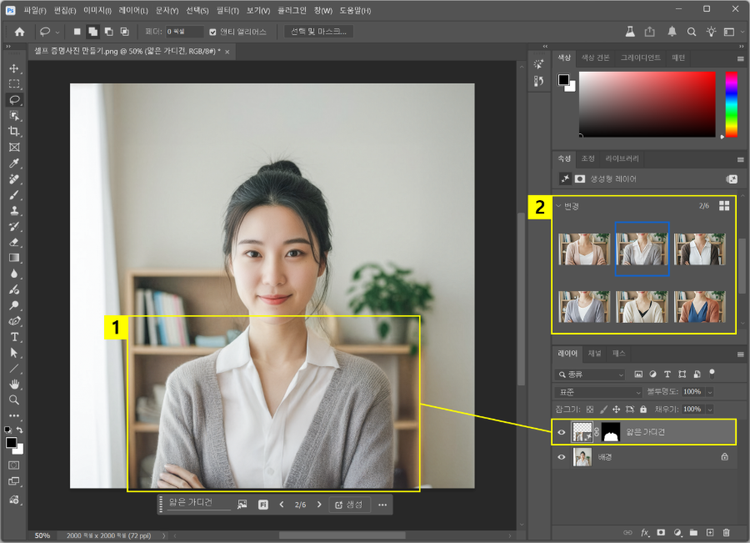750x543 pixels.
Task: Activate the Zoom tool in toolbar
Action: pos(14,399)
